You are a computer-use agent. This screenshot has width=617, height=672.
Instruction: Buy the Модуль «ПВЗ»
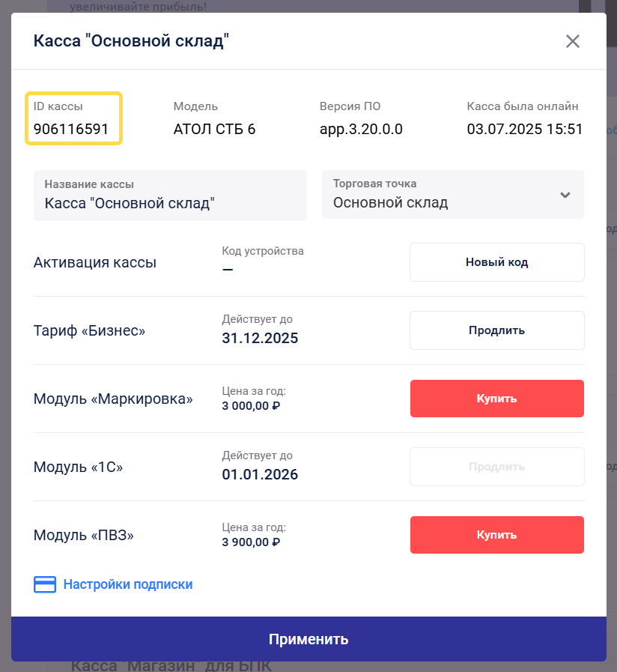tap(496, 535)
